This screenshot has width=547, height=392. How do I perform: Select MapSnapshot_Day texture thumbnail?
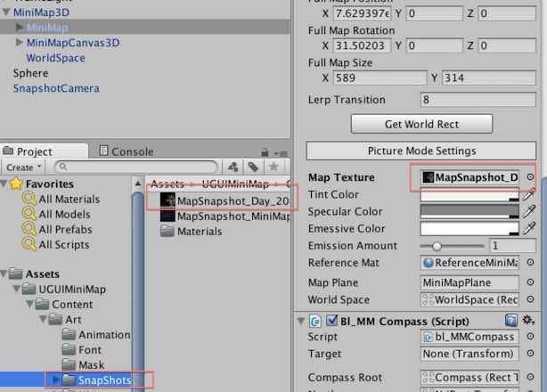tap(167, 200)
